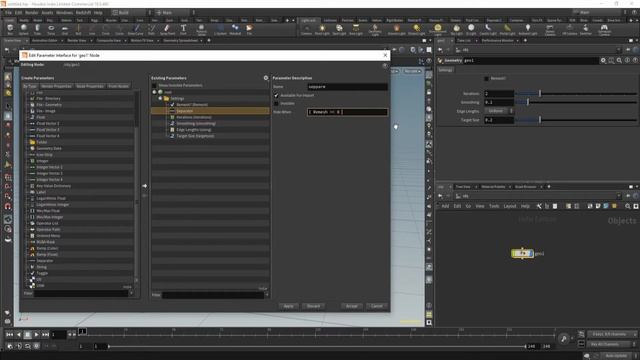Open the Scene View tab dropdown arrow
Screen dimensions: 640x360
[27, 41]
